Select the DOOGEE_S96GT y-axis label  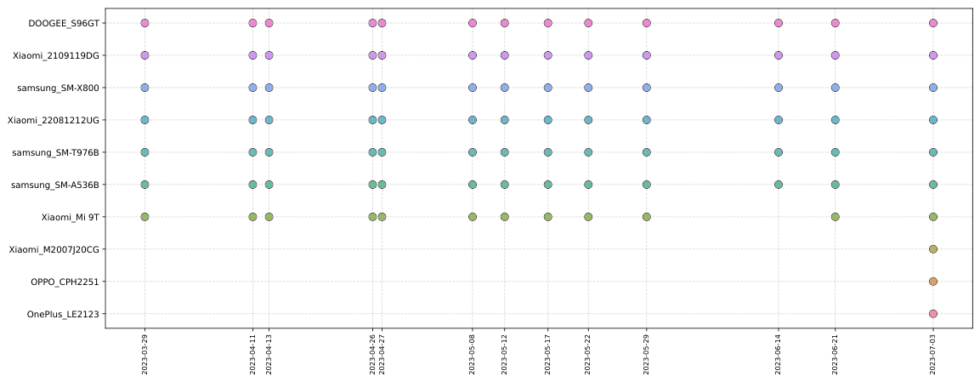tap(63, 23)
